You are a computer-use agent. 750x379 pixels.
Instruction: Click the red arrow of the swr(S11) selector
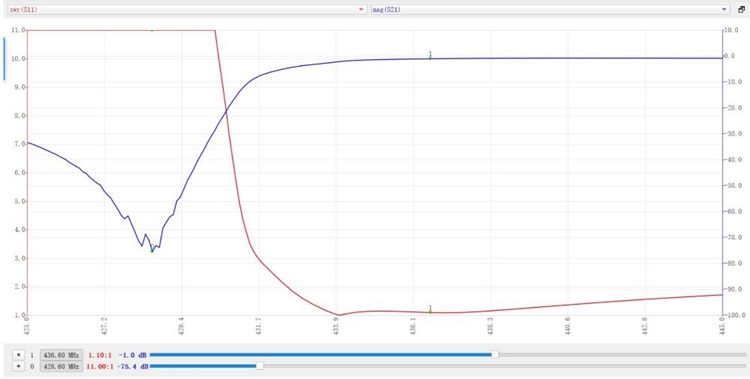tap(361, 10)
